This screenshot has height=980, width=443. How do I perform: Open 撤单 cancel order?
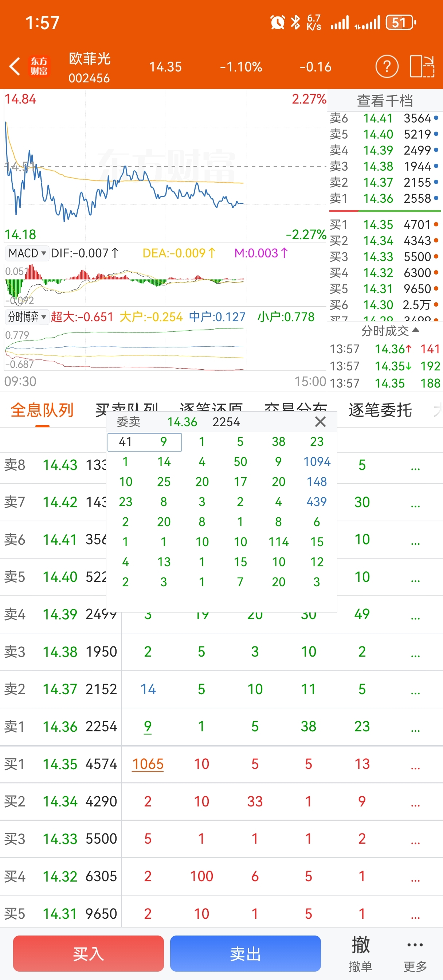(x=360, y=954)
